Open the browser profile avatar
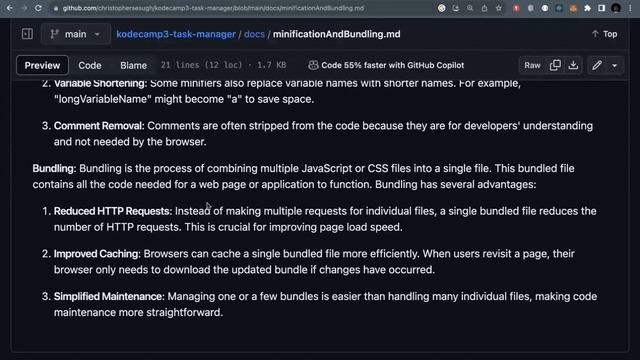 [x=616, y=8]
